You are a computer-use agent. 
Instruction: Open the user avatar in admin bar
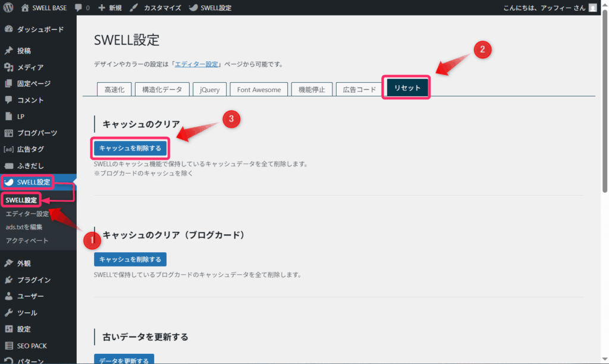point(593,8)
